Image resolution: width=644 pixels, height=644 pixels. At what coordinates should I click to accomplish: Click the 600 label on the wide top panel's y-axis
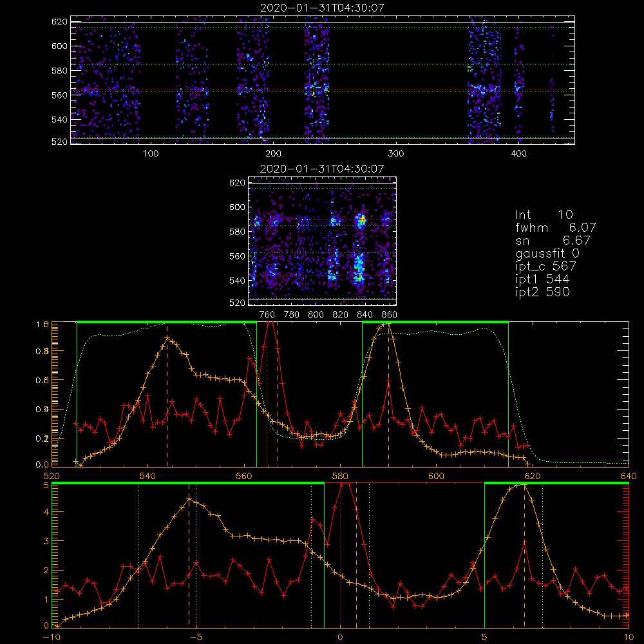click(59, 46)
